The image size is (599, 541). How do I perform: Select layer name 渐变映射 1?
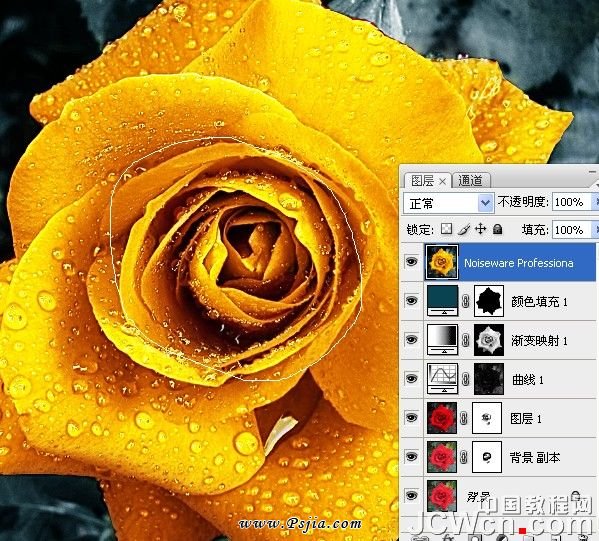(539, 340)
